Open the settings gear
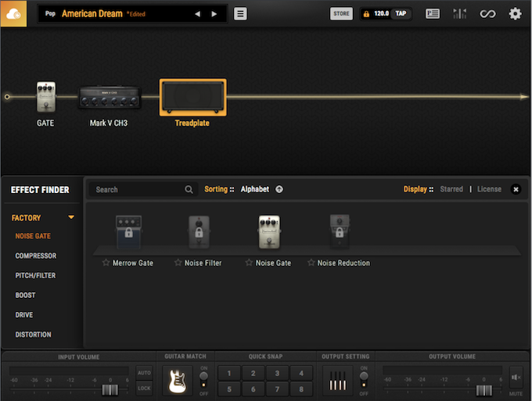The height and width of the screenshot is (401, 532). (x=515, y=14)
